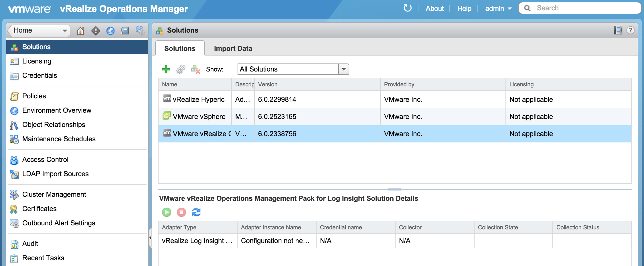The width and height of the screenshot is (644, 266).
Task: Click the red Stop Collecting icon
Action: pyautogui.click(x=181, y=212)
